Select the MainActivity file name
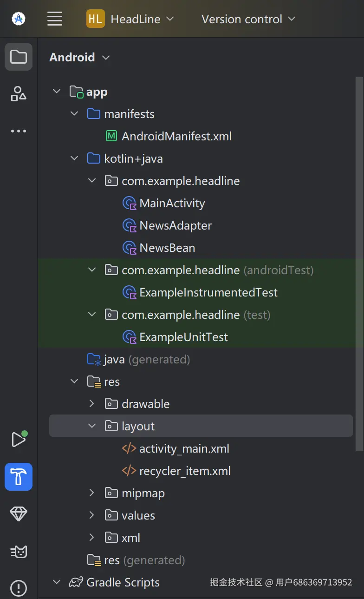 (x=172, y=204)
